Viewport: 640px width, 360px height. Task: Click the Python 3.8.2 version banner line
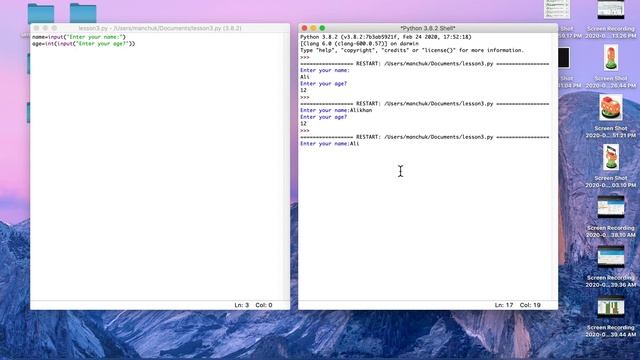386,37
